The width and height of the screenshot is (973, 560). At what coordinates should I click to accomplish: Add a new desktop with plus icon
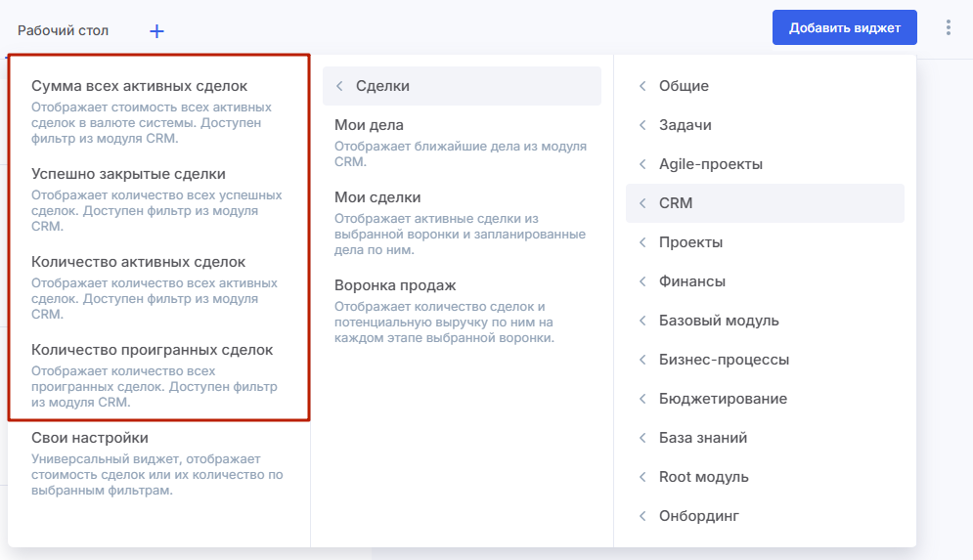coord(157,31)
